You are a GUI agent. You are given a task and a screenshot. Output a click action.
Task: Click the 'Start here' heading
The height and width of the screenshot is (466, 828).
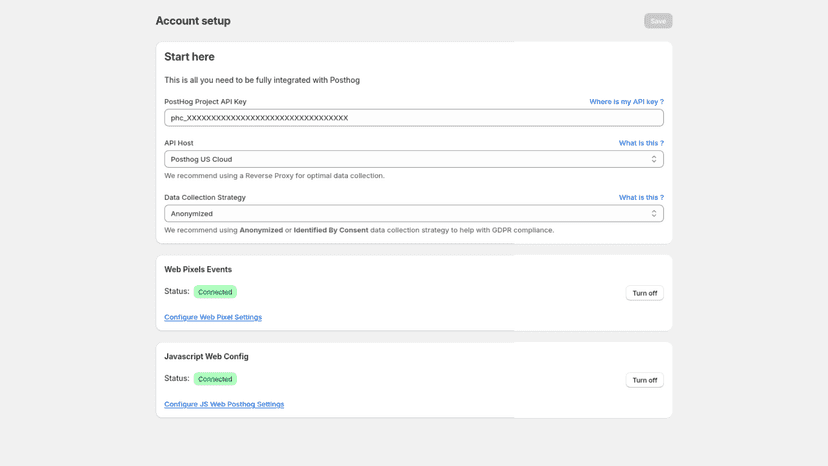[x=189, y=57]
